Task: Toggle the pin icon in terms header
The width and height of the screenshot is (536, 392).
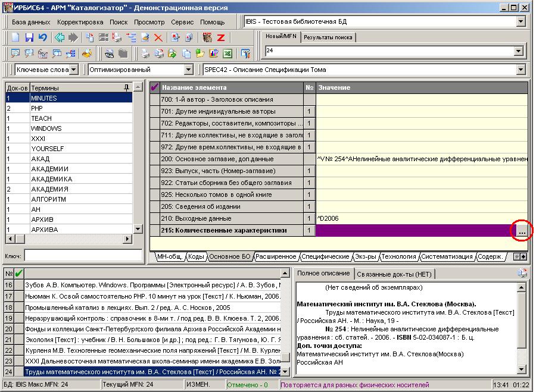Action: click(126, 88)
